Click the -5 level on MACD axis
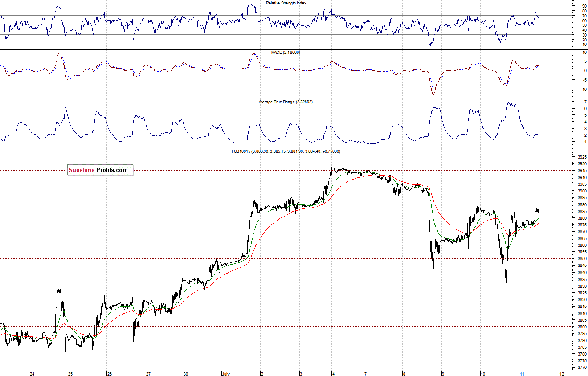Image resolution: width=588 pixels, height=376 pixels. (584, 80)
